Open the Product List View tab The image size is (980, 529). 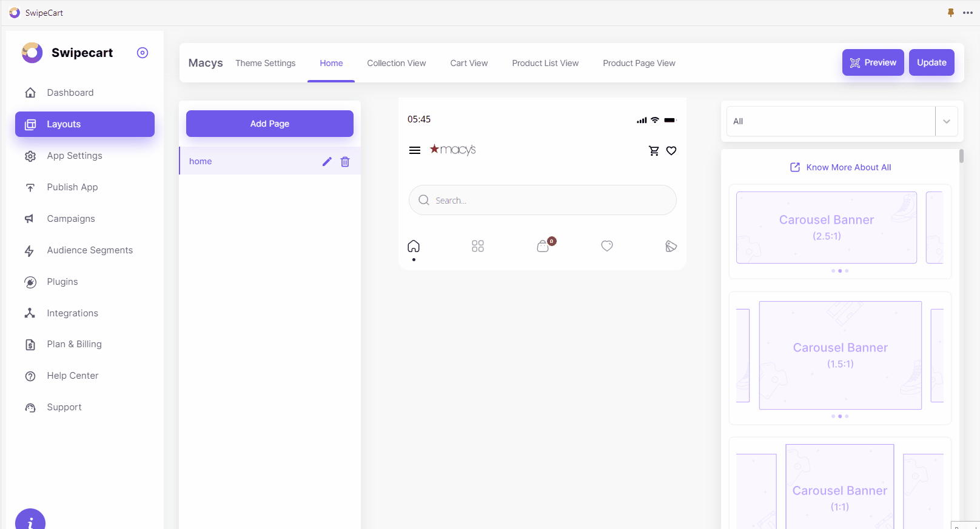coord(545,63)
